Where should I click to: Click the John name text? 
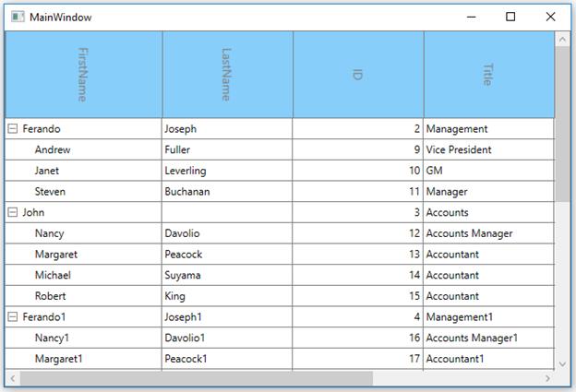coord(33,212)
